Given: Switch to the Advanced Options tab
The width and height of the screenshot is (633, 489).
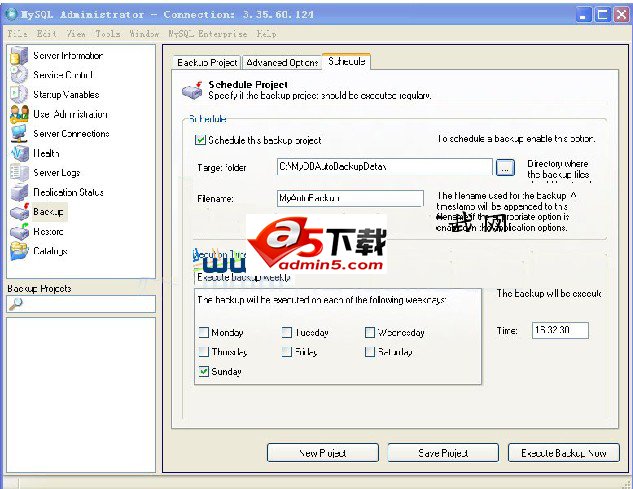Looking at the screenshot, I should [x=282, y=63].
